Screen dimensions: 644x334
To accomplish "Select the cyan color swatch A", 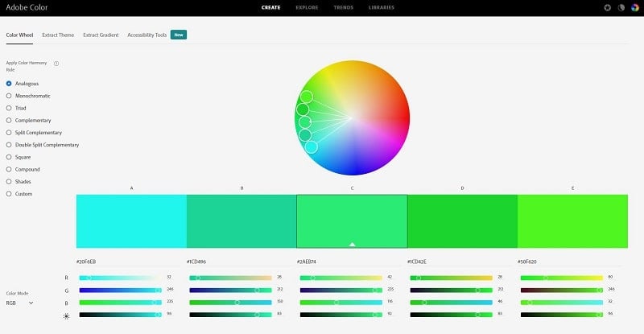I will point(131,221).
